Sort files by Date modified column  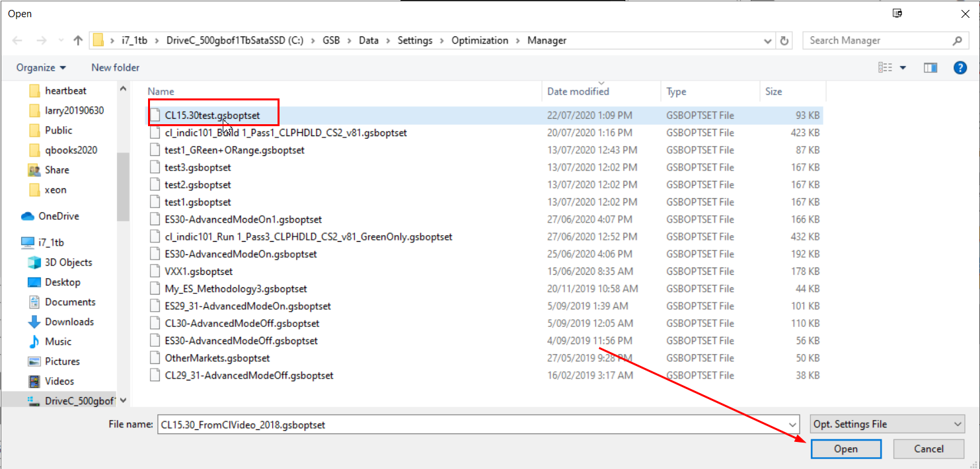[578, 91]
